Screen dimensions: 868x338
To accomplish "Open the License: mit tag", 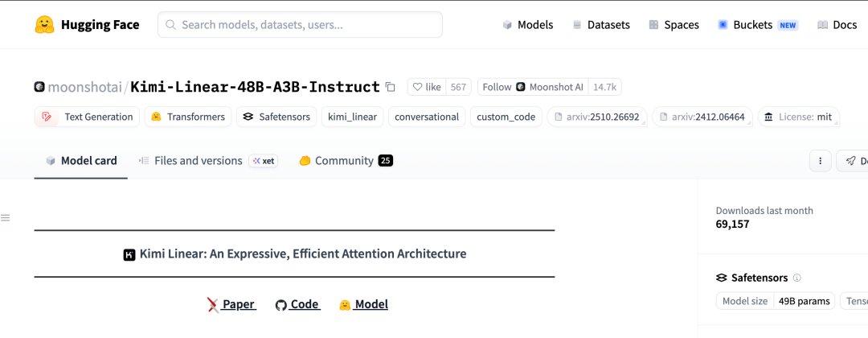I will coord(798,117).
